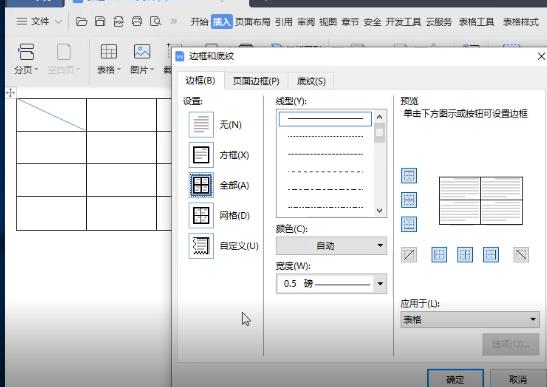Open the 应用于 apply-to dropdown
The height and width of the screenshot is (387, 547).
pos(470,319)
